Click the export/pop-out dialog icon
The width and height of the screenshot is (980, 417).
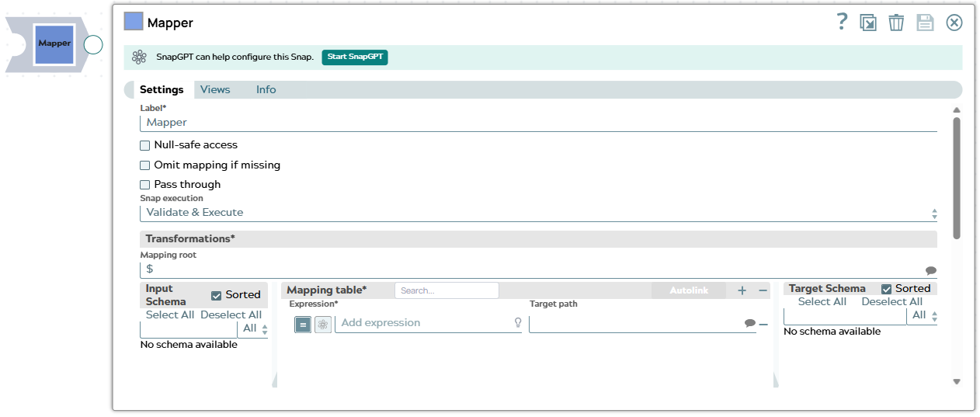(x=868, y=23)
